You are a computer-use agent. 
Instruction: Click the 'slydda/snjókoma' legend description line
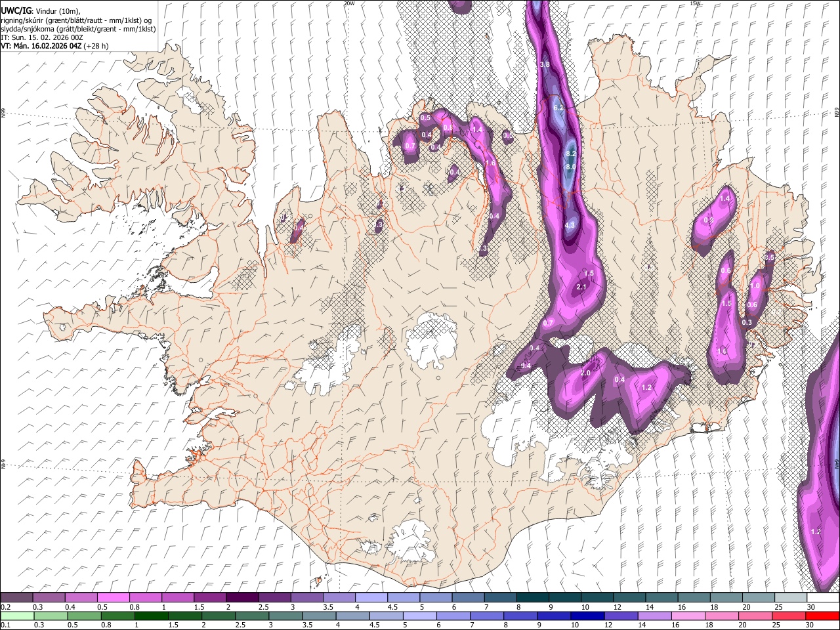[78, 29]
